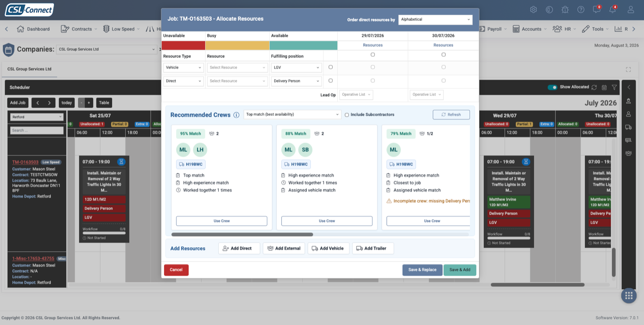
Task: Open Lead Op Operative List for 29/07
Action: coord(356,94)
